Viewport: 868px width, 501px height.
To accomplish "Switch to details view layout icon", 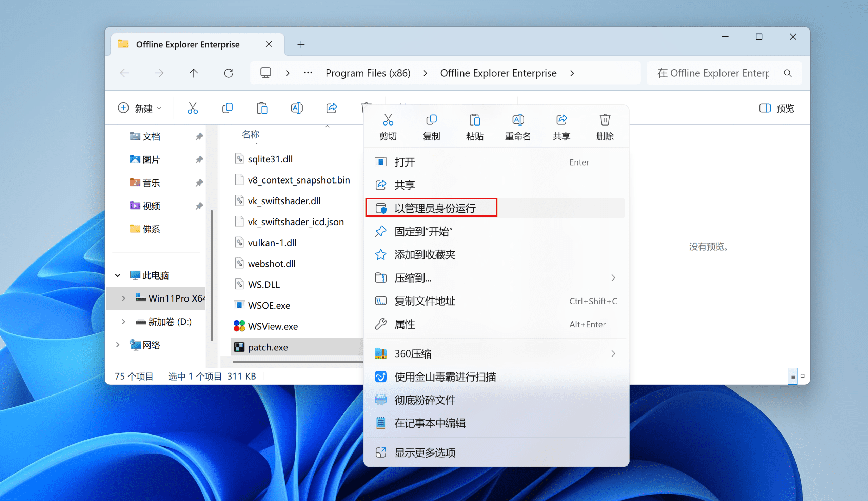I will click(793, 377).
